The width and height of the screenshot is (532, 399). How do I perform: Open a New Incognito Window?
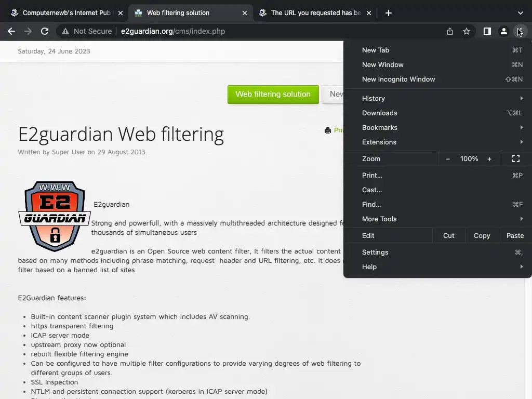(x=437, y=79)
